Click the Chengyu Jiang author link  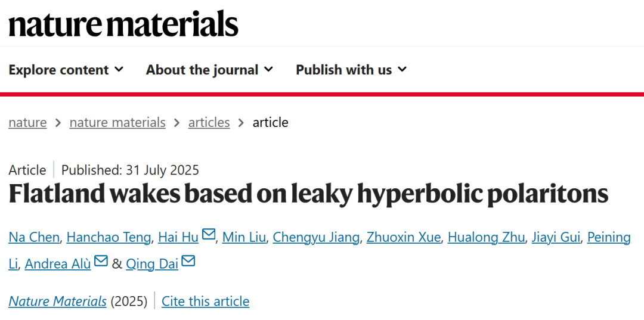pos(316,237)
